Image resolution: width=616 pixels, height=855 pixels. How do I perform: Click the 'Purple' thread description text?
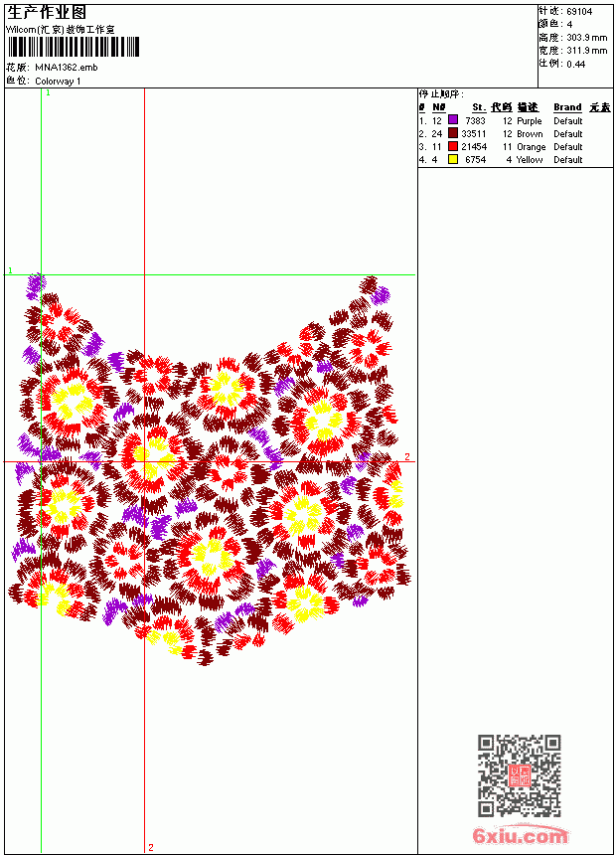tap(530, 121)
